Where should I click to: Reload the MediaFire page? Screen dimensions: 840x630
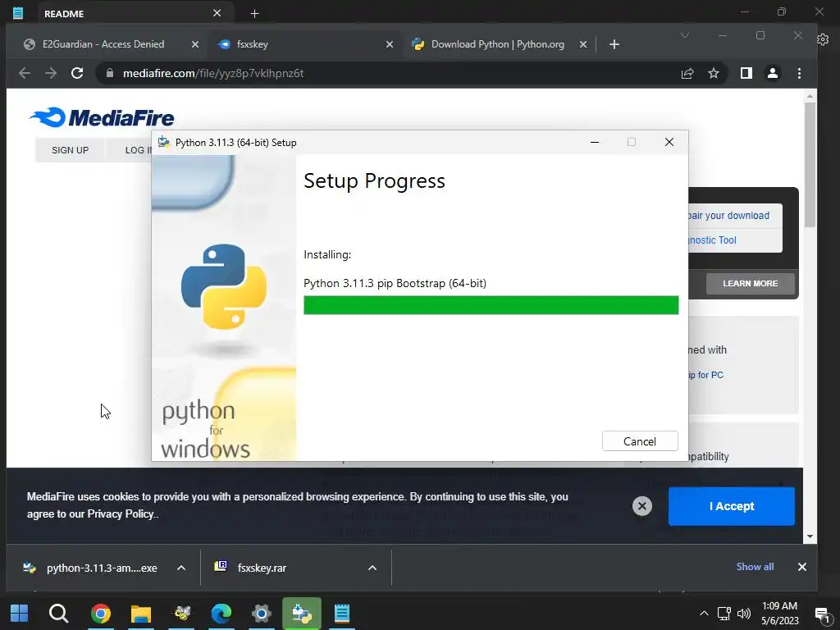click(77, 73)
